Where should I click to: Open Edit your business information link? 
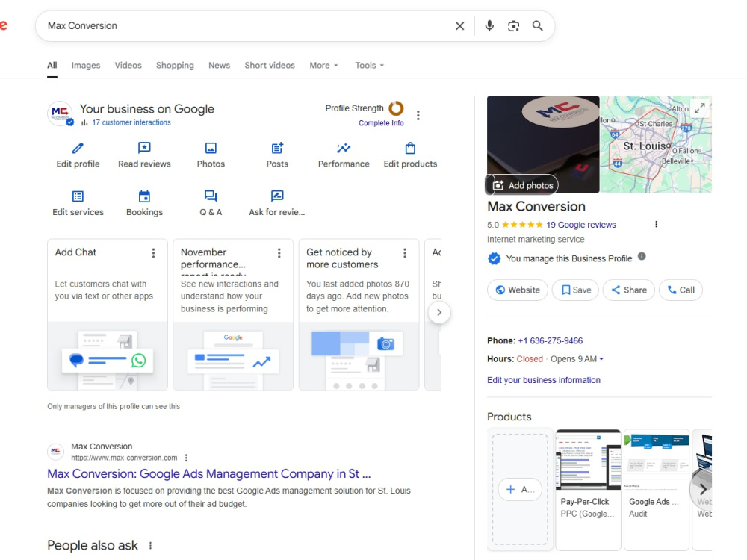[x=544, y=380]
